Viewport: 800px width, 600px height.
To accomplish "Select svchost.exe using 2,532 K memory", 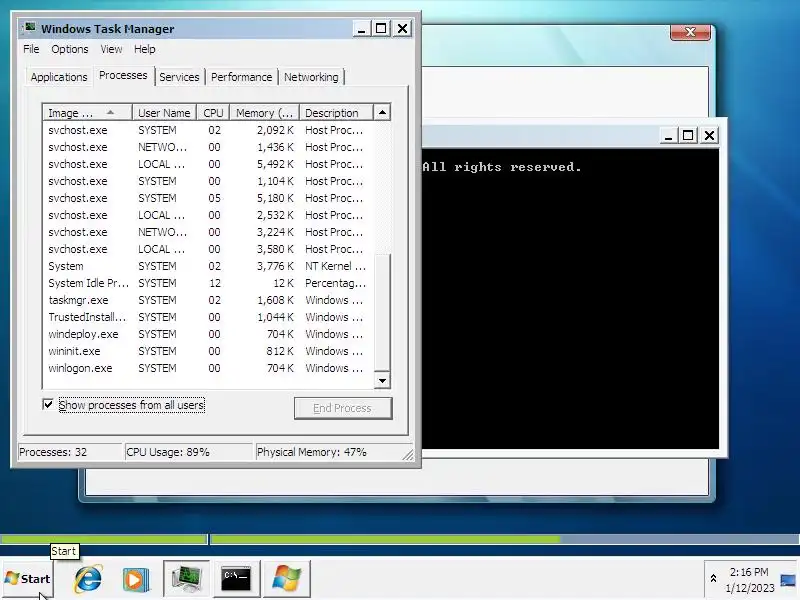I will tap(208, 215).
